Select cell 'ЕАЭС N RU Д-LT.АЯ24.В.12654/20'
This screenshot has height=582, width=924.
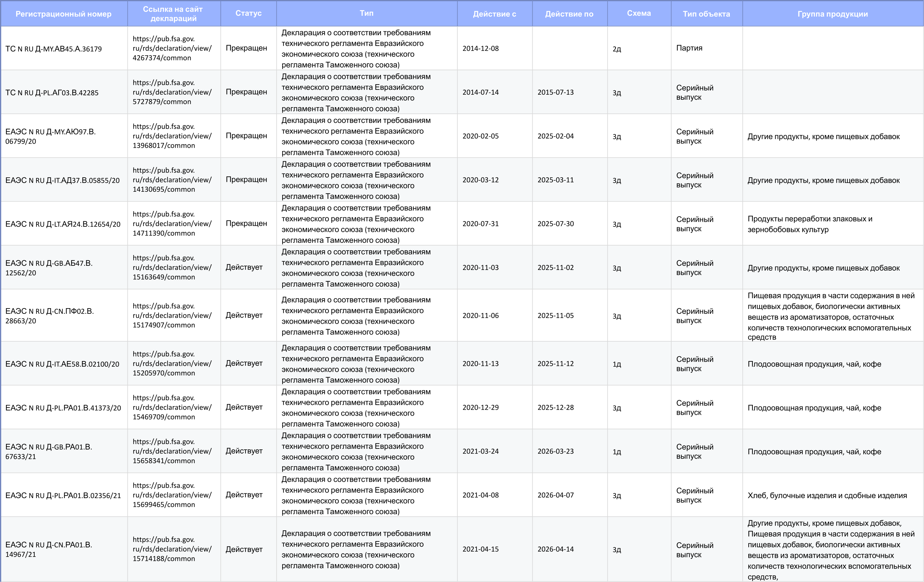(63, 224)
